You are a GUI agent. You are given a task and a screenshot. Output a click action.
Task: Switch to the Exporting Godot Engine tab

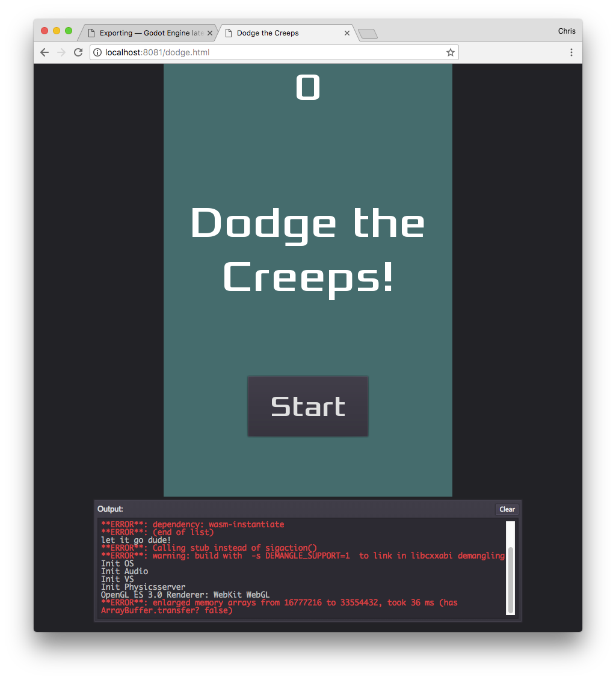[144, 33]
